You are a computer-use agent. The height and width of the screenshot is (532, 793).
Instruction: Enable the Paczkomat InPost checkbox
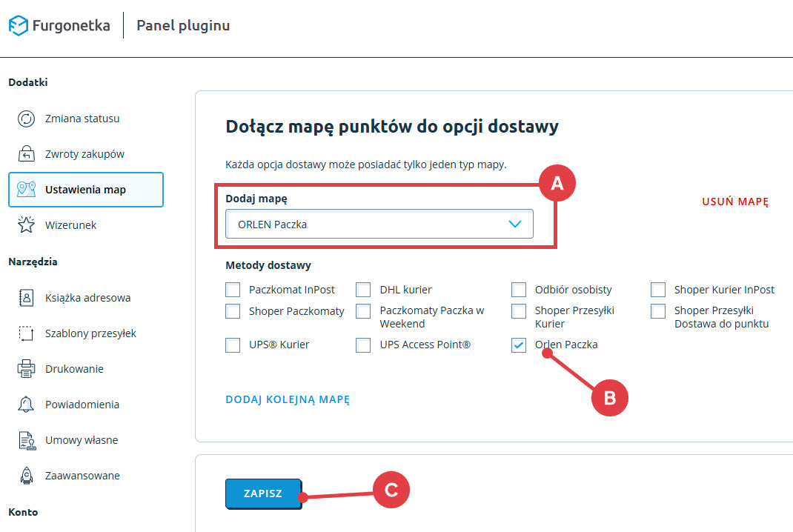[x=233, y=290]
